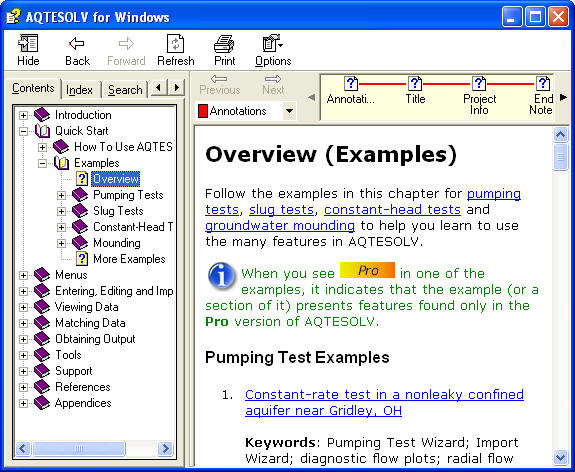Click the Next topic button

click(273, 85)
